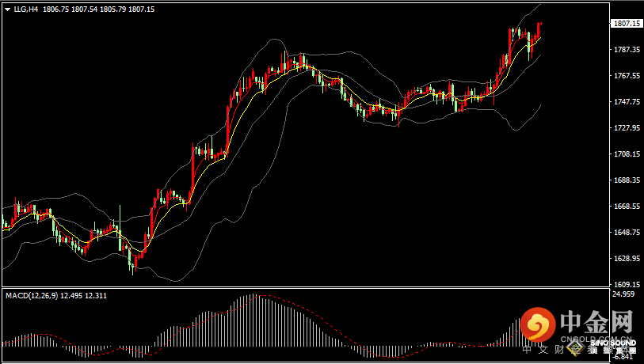This screenshot has width=644, height=364.
Task: Click the dropdown triangle beside LLG,H4
Action: coord(7,9)
